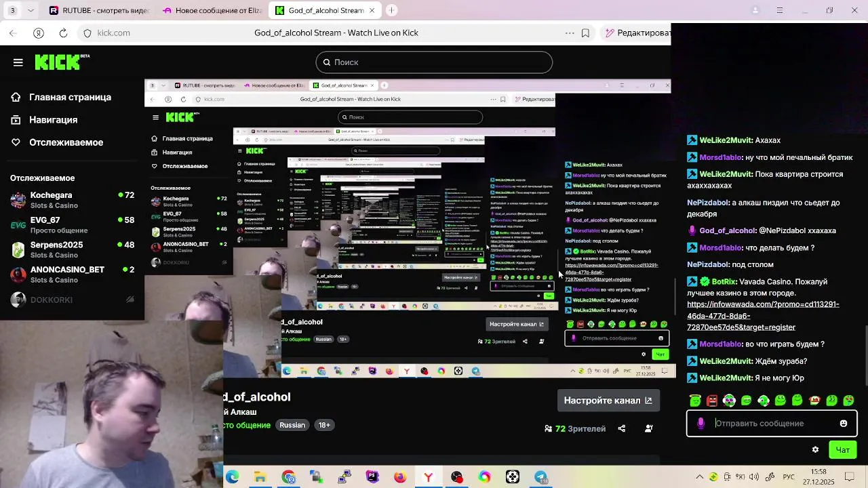The image size is (868, 488).
Task: Open OBS Studio from taskbar
Action: 457,477
